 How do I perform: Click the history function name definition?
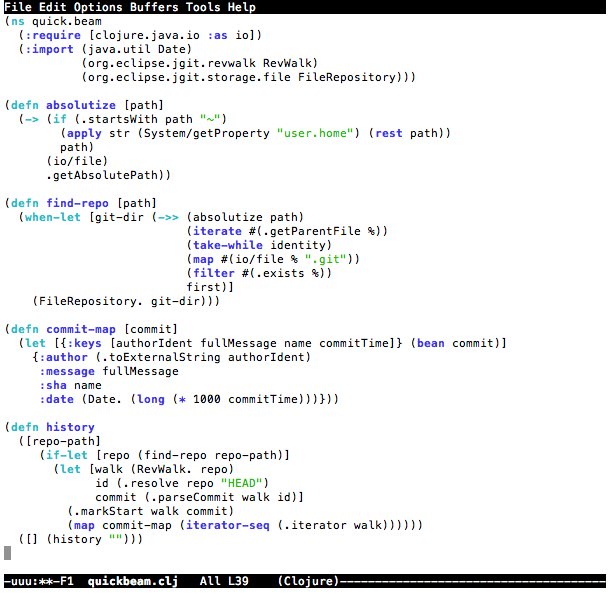(70, 427)
